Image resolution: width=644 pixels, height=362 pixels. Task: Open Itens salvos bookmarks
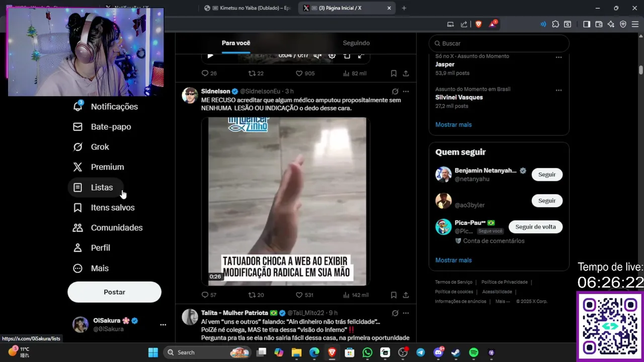tap(105, 208)
